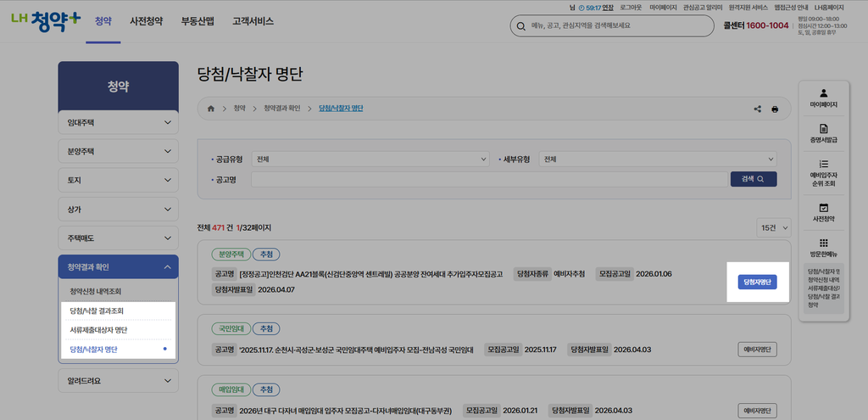
Task: Click the 2026년 대구 다자녀 매입임대 notice title
Action: click(346, 411)
